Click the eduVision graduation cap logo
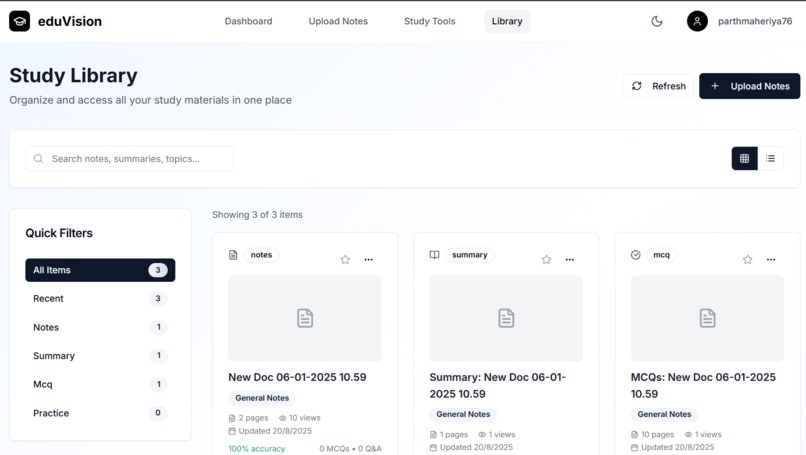 click(x=20, y=21)
